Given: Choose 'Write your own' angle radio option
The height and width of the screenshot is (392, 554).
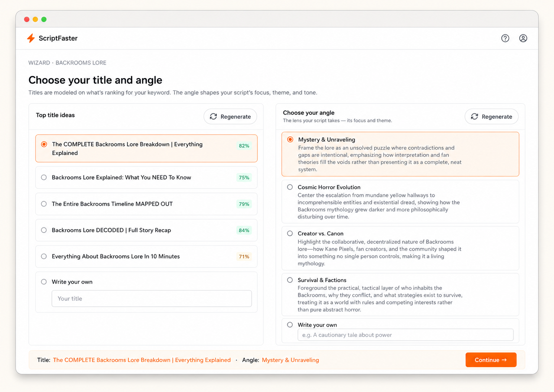Looking at the screenshot, I should click(290, 325).
